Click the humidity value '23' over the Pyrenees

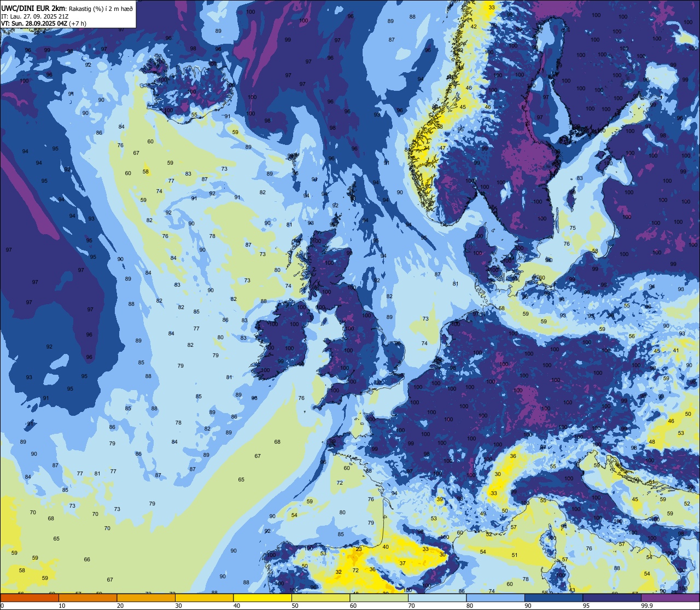(x=359, y=549)
